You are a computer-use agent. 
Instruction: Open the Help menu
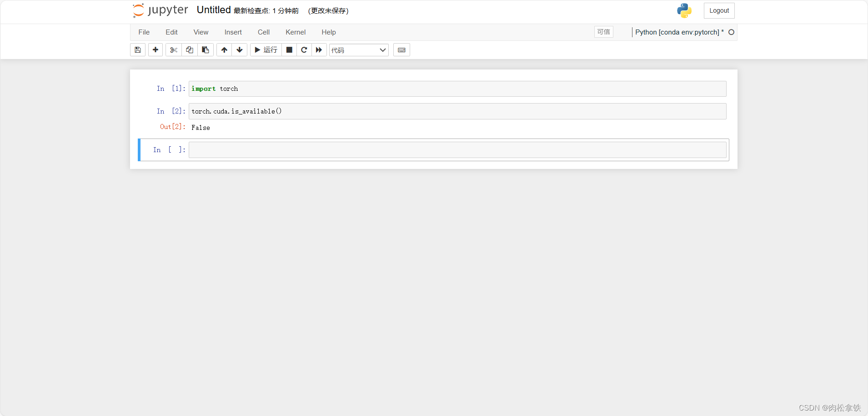tap(329, 32)
